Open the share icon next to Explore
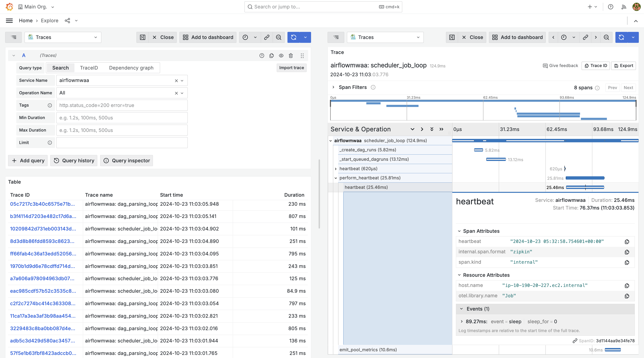This screenshot has height=358, width=644. 67,21
